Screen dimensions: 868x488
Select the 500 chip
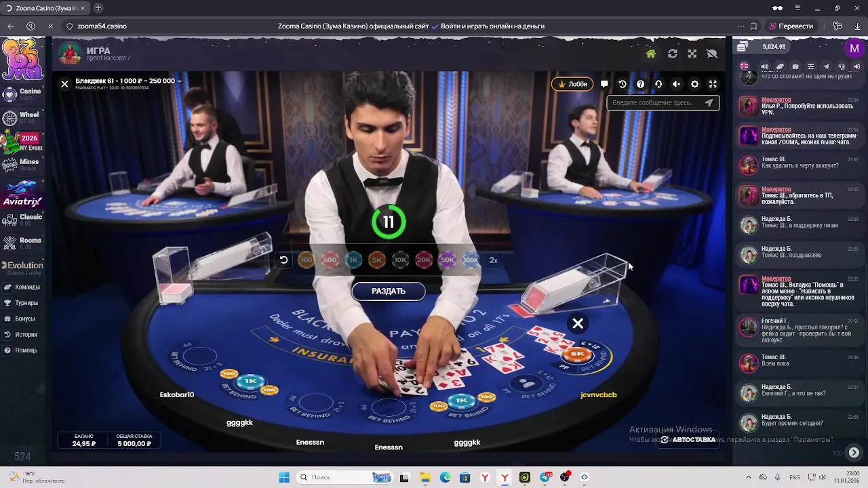click(330, 260)
